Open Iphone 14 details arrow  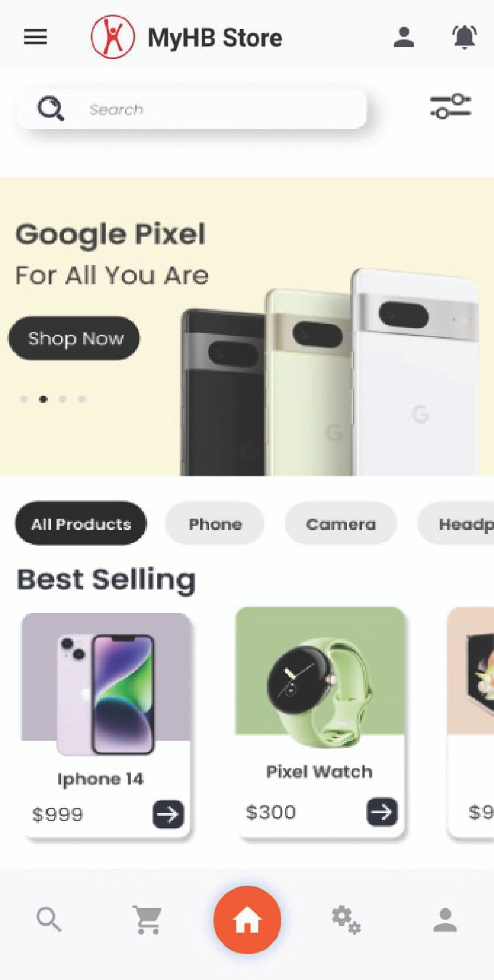(168, 814)
